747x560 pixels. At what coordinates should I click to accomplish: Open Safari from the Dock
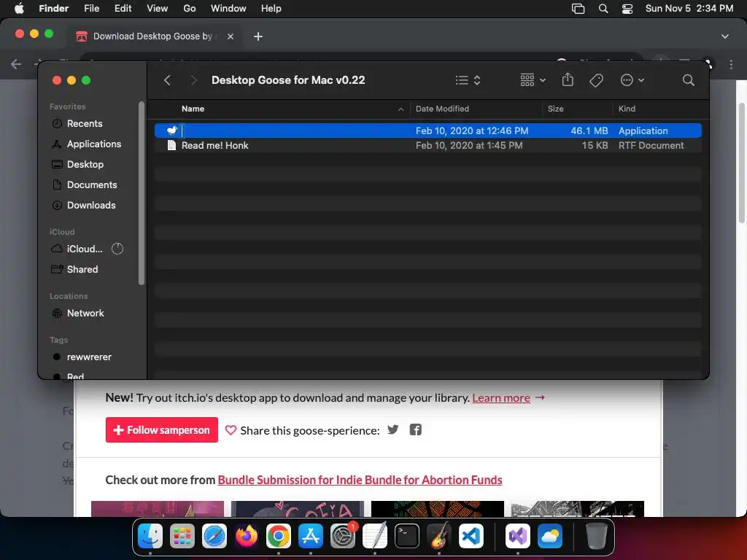pos(214,536)
